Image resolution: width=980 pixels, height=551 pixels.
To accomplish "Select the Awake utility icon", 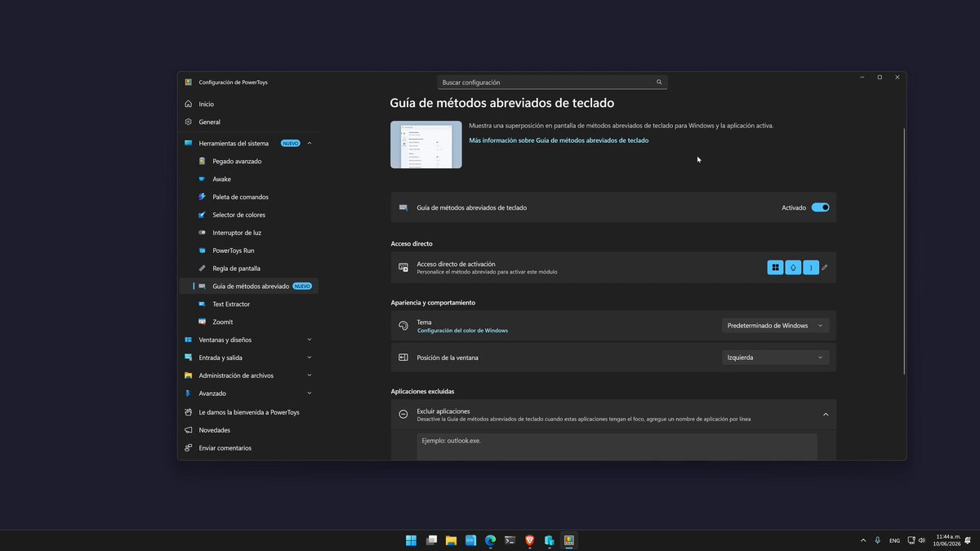I will point(203,179).
